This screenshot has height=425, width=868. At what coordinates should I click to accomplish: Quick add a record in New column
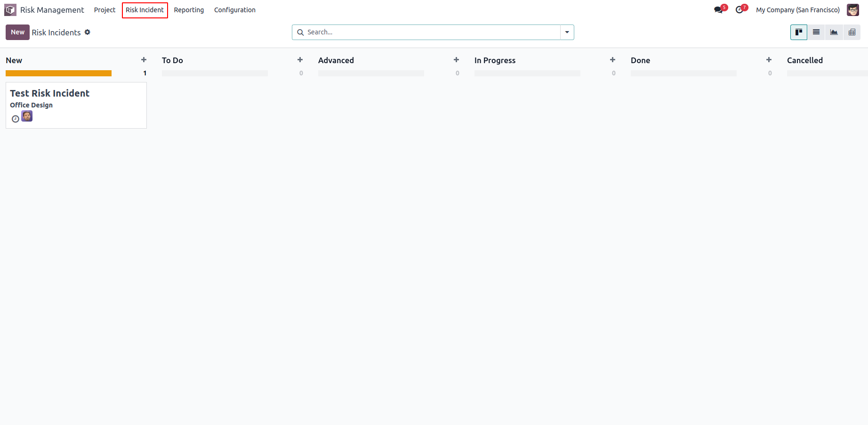[x=144, y=60]
